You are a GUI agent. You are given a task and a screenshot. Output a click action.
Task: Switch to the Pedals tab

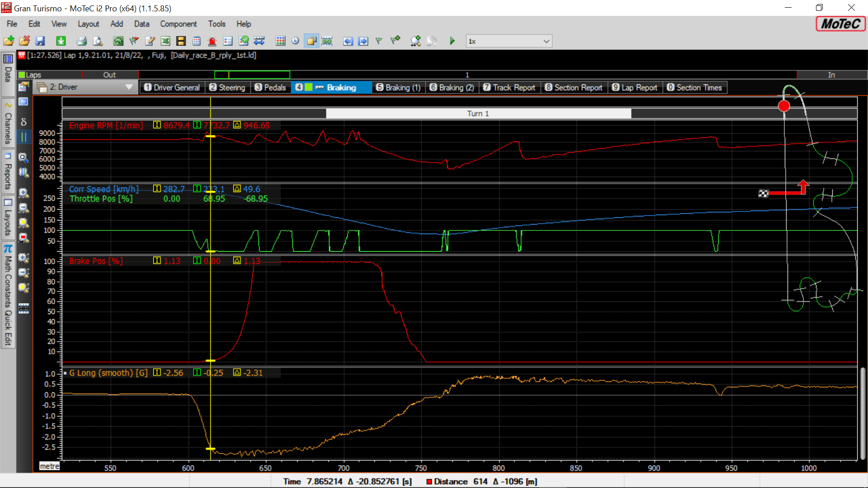270,88
